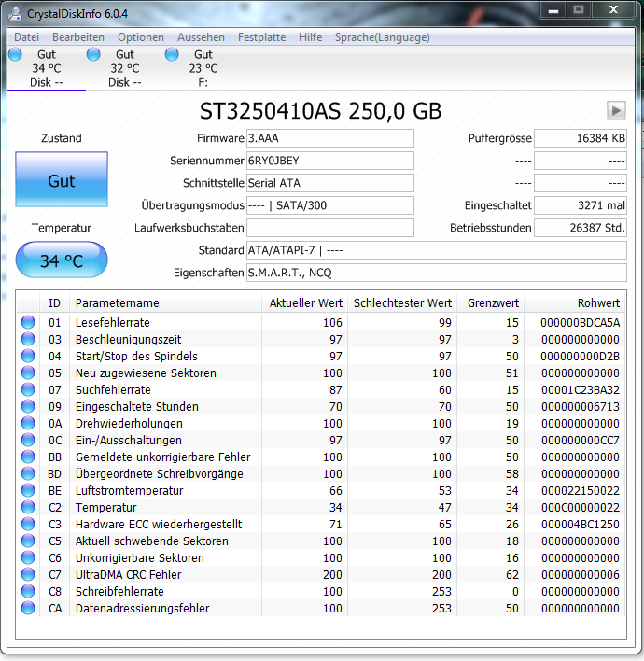
Task: Select the second disk tab at 32 °C
Action: click(125, 68)
